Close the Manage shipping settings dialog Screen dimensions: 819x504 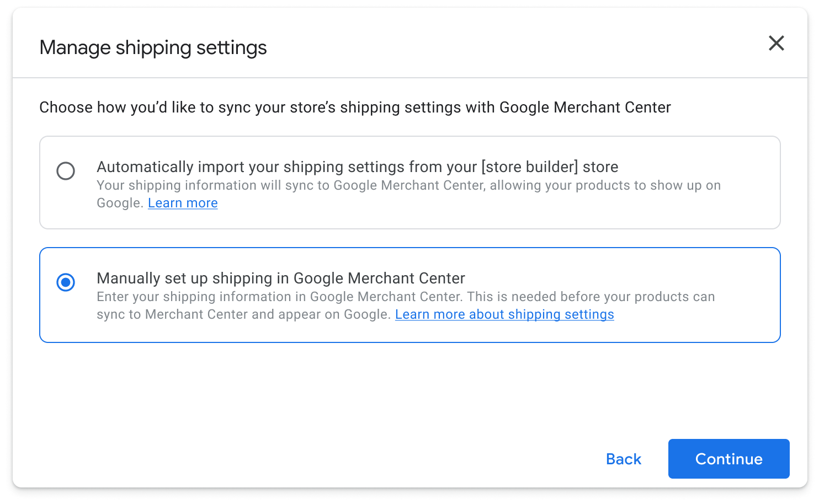[776, 43]
